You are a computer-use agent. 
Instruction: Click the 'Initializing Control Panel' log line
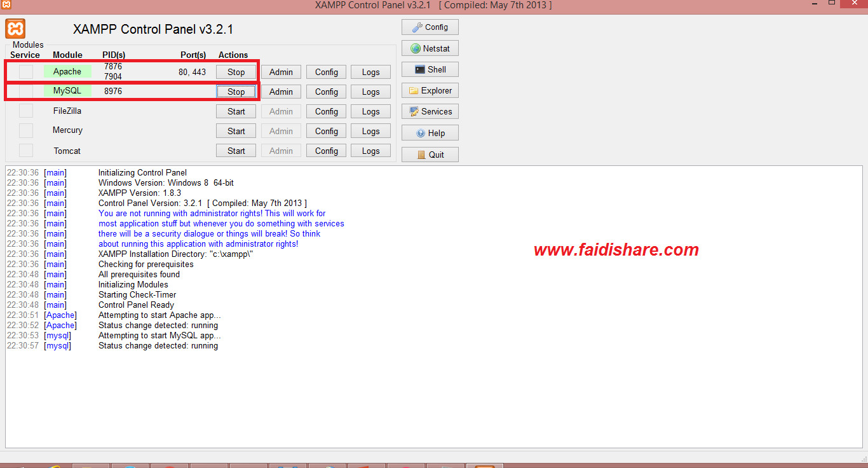click(142, 172)
